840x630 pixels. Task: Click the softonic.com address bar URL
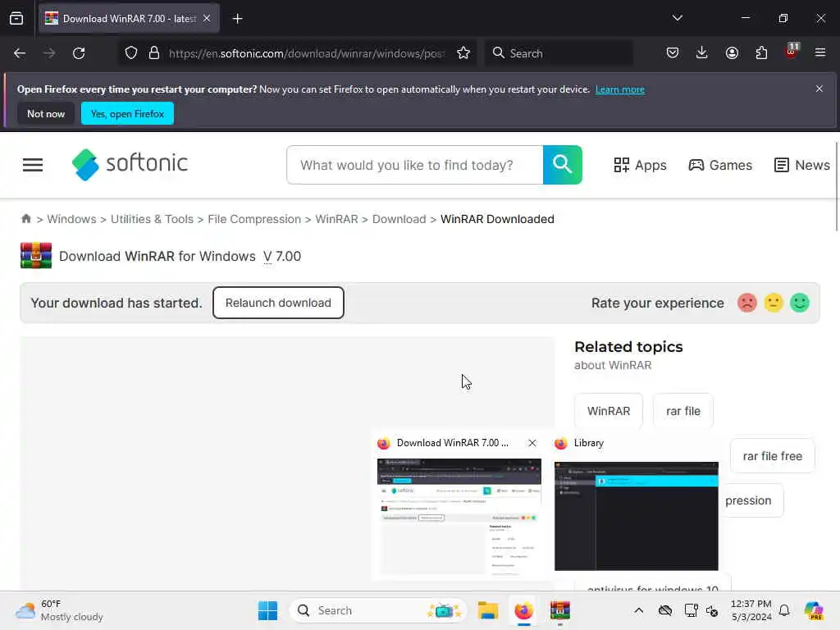click(307, 53)
